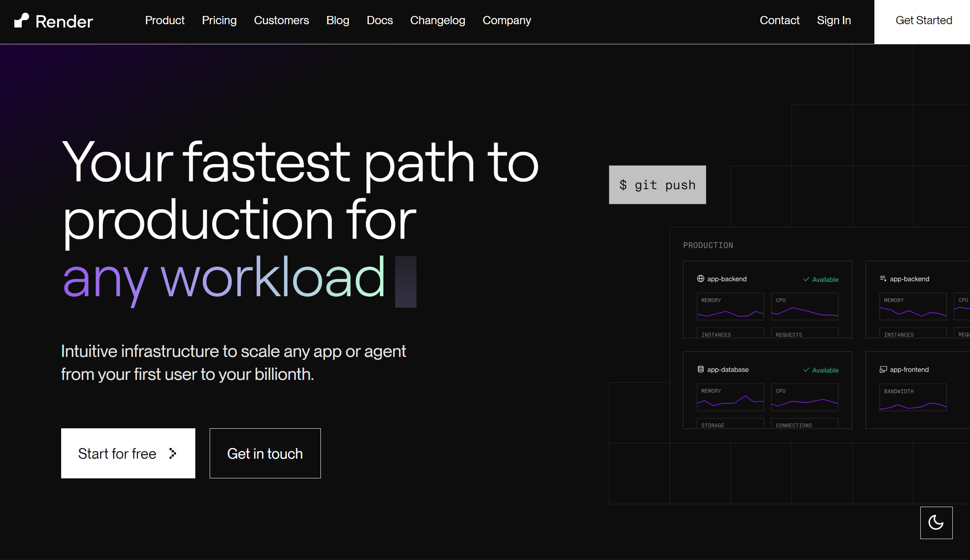Open the Product menu

pos(165,21)
